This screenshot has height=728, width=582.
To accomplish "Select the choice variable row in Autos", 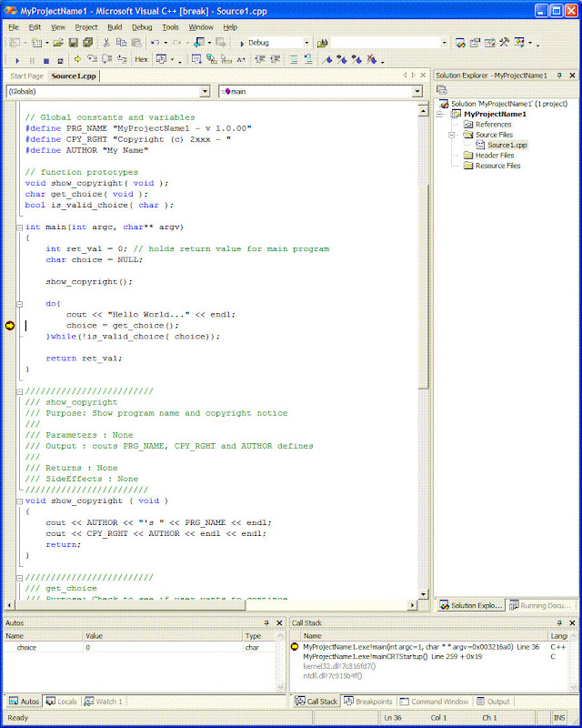I will click(x=139, y=647).
